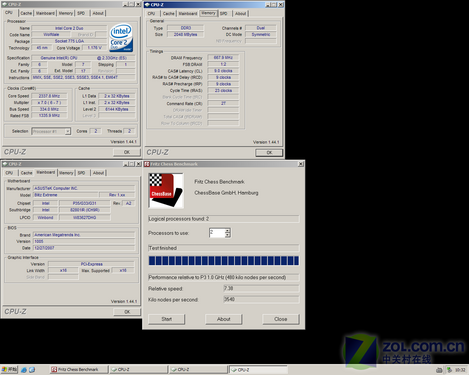Screen dimensions: 469x375
Task: Start the Fritz Chess Benchmark test
Action: [x=167, y=319]
